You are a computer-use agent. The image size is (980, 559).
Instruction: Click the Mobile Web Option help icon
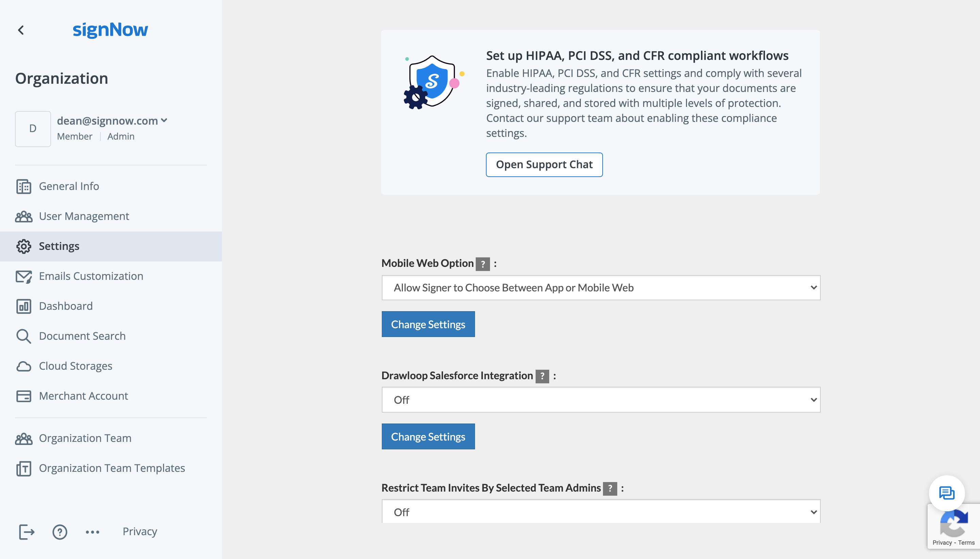[483, 264]
